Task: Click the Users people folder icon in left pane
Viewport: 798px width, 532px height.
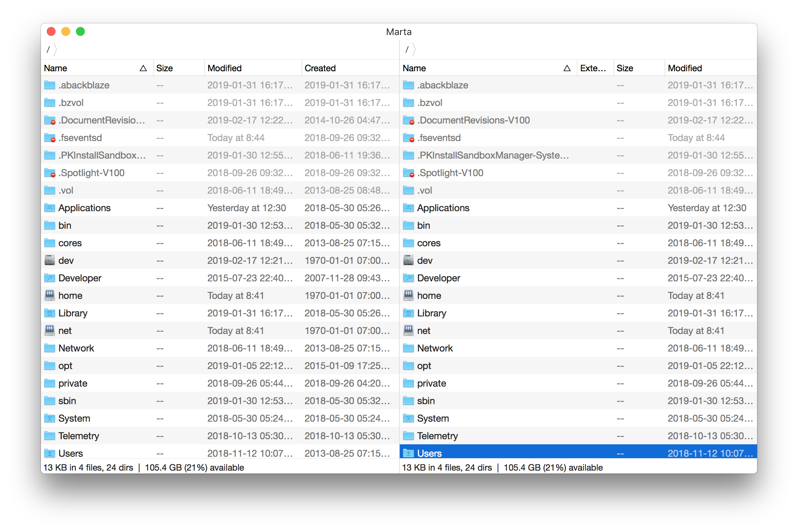Action: [x=50, y=453]
